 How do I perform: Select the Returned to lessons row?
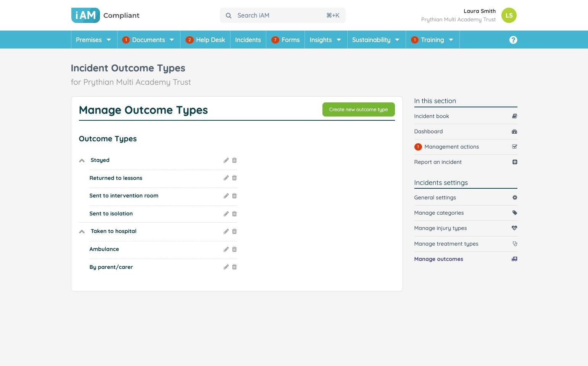[x=163, y=178]
